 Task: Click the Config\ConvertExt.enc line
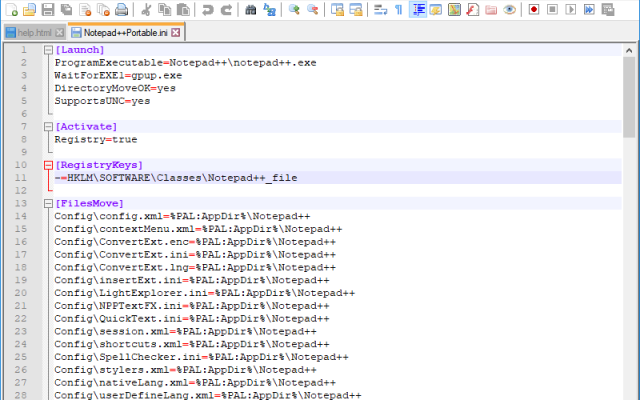[195, 242]
